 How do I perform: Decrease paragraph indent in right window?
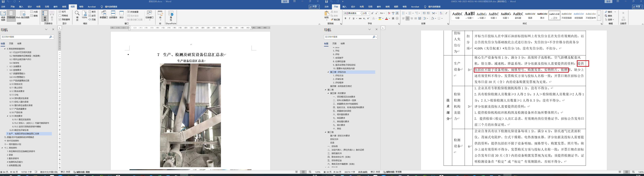point(424,13)
